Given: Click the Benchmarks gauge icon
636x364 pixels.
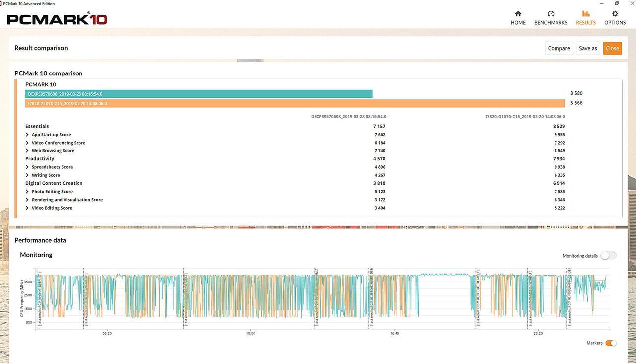Looking at the screenshot, I should (x=551, y=14).
